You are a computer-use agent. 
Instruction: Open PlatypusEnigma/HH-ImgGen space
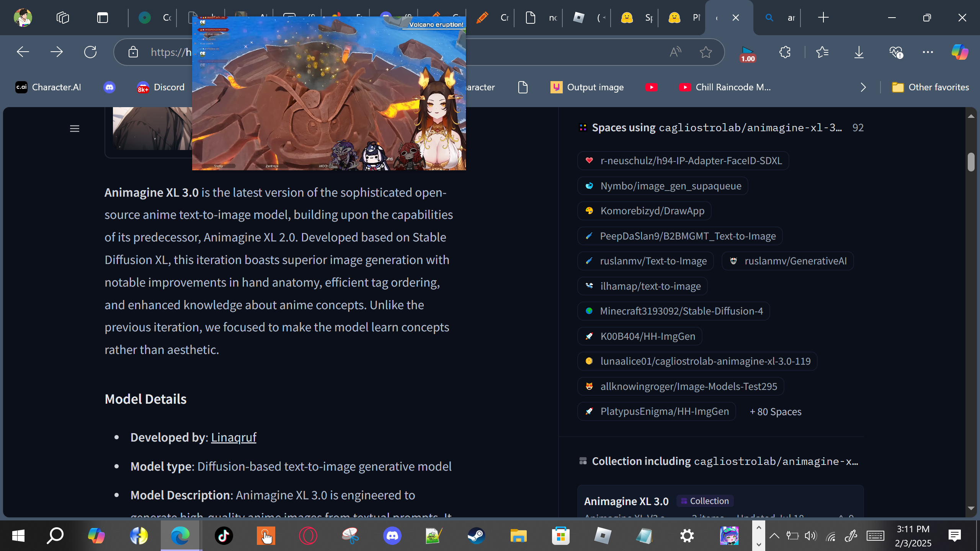coord(657,411)
